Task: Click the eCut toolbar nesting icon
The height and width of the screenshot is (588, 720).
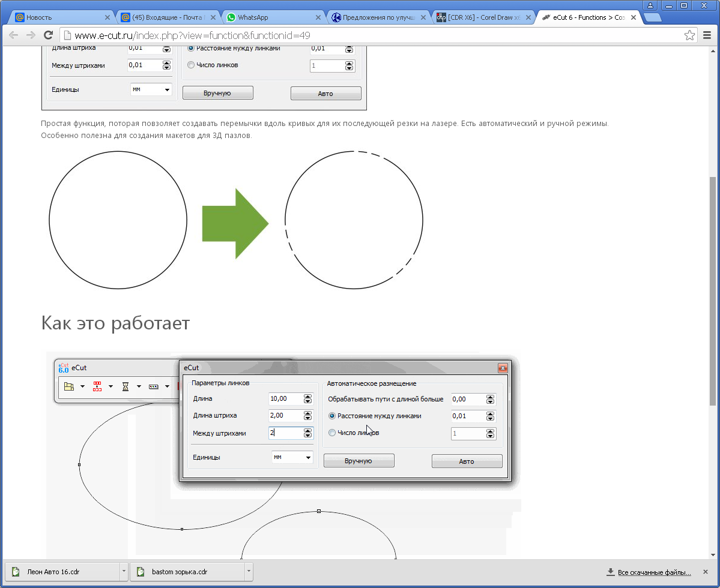Action: [x=69, y=386]
